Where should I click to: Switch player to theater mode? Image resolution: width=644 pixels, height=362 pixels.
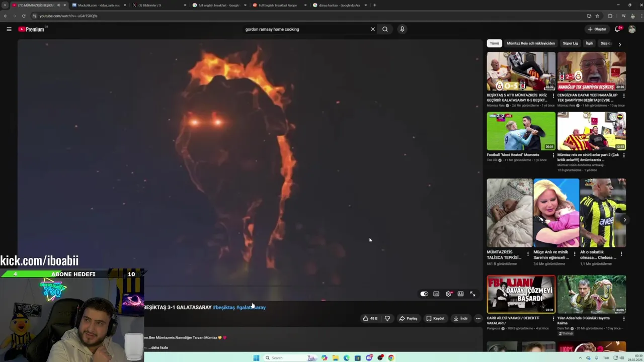[460, 294]
